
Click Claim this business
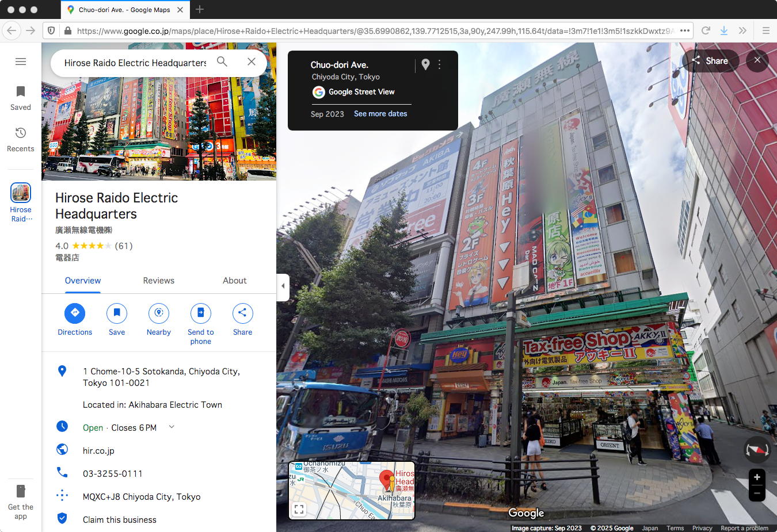point(120,520)
